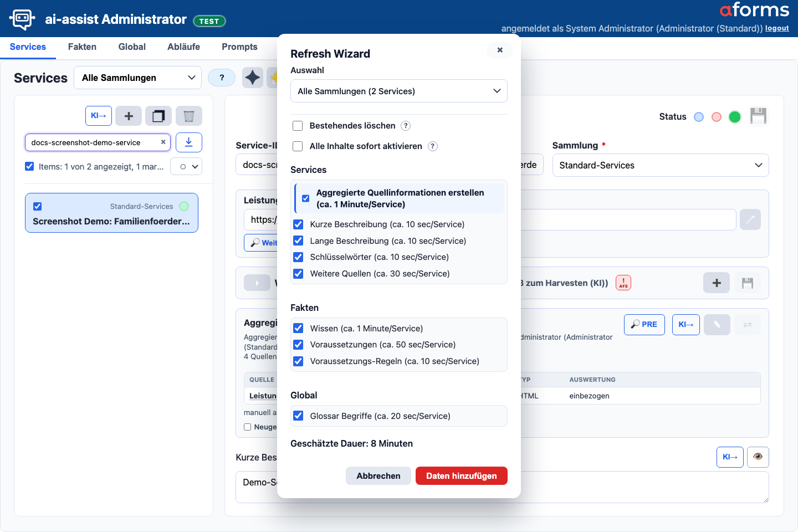Click the trash delete service icon
The image size is (798, 532).
click(189, 116)
